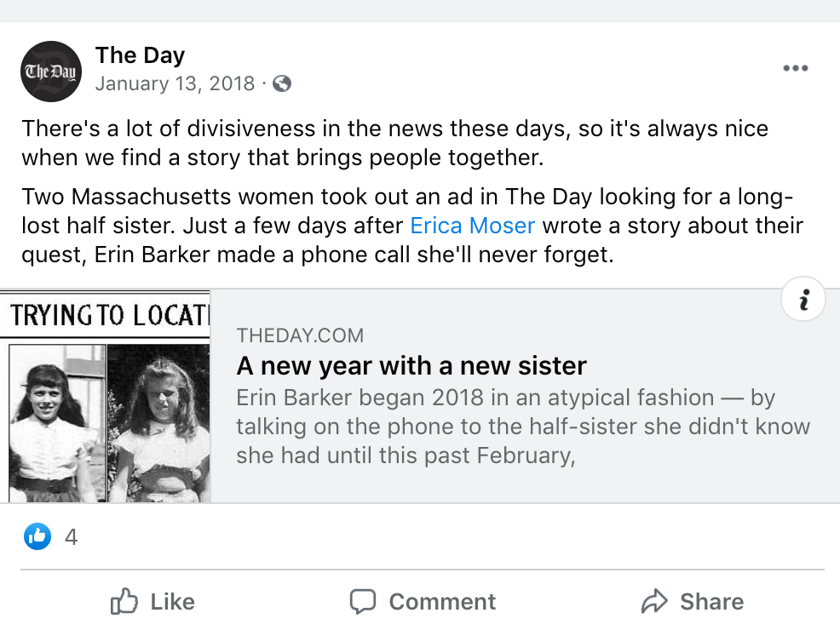
Task: Open "A new year with a new sister" headline
Action: click(411, 365)
